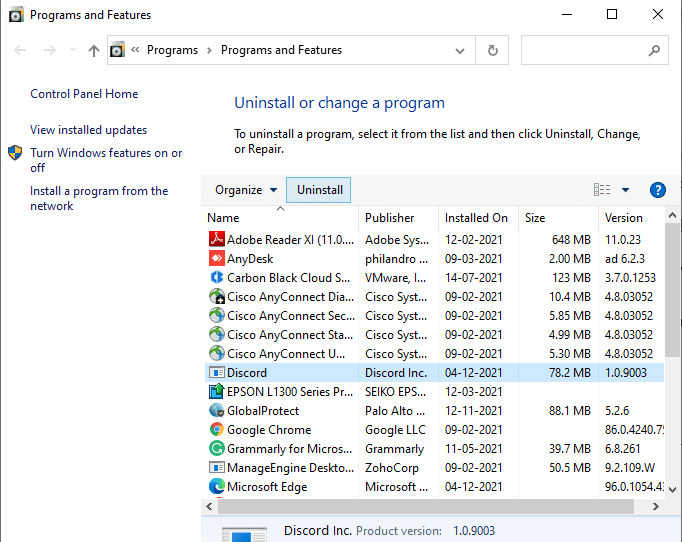Sort by the Size column header
This screenshot has width=682, height=542.
[x=558, y=217]
